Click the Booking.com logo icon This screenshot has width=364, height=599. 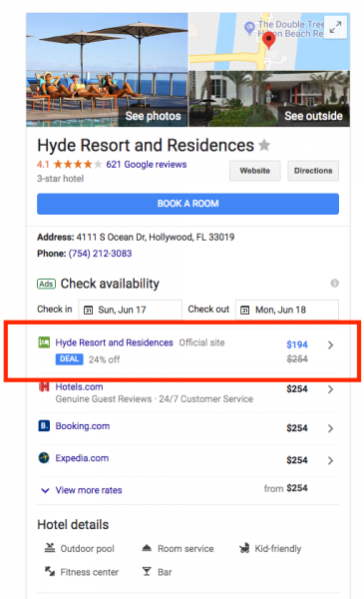point(44,425)
